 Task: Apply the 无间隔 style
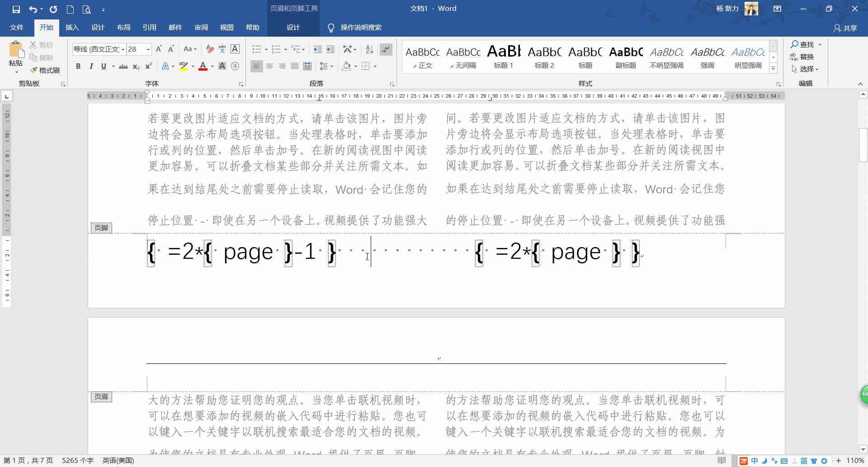(463, 57)
